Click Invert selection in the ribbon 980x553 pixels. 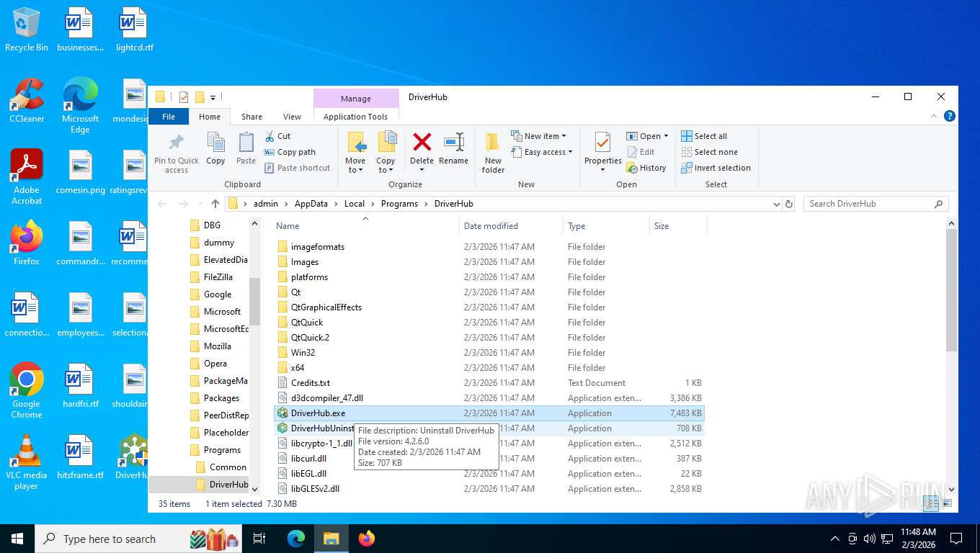tap(716, 168)
